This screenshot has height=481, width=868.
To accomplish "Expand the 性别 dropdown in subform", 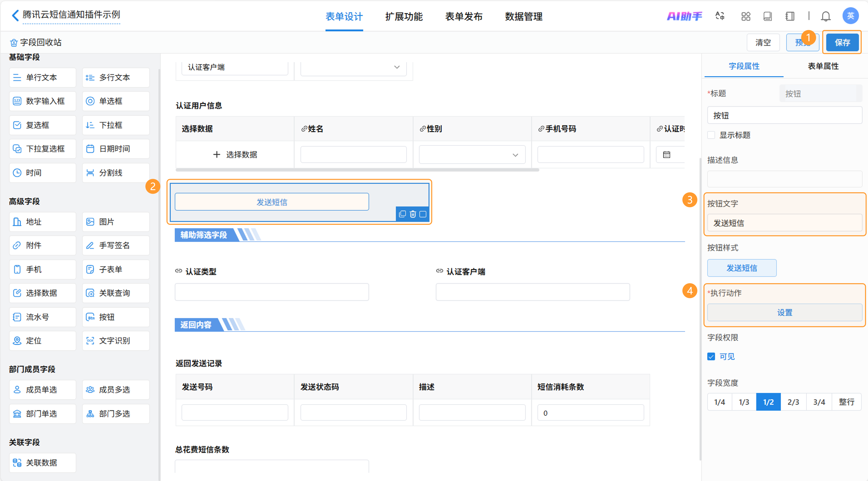I will click(x=472, y=155).
